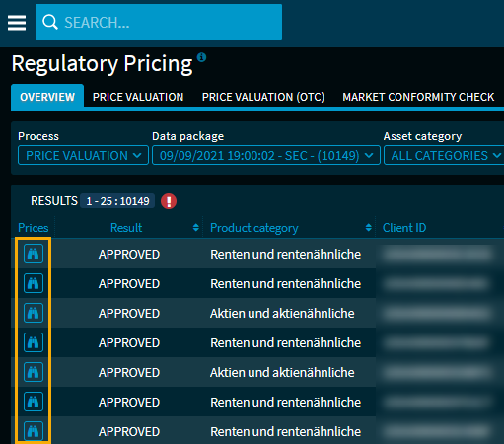This screenshot has width=504, height=444.
Task: Select first row's Renten und rentenähnliche cell
Action: pos(286,254)
